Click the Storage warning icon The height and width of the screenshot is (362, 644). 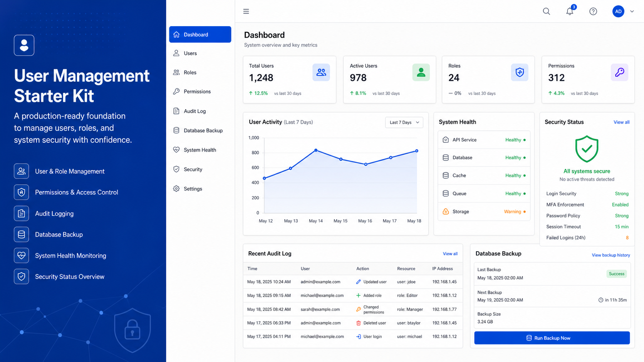[x=446, y=212]
